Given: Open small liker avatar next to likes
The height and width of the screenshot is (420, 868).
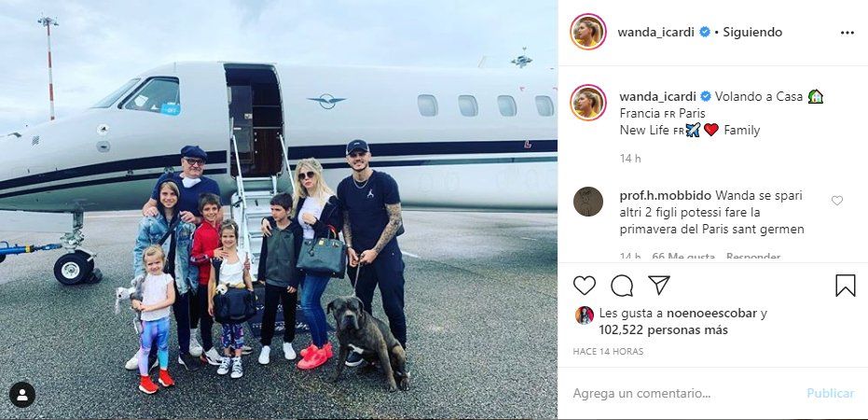Looking at the screenshot, I should click(x=585, y=315).
